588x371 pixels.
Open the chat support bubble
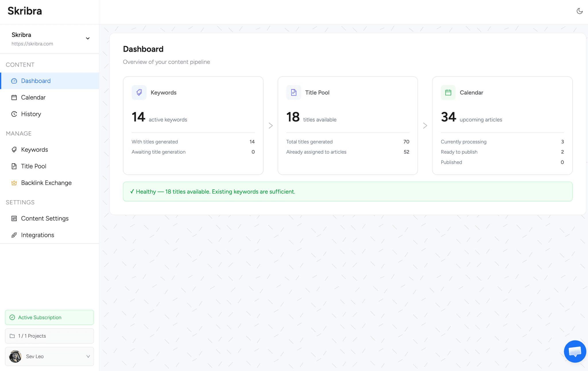[575, 351]
